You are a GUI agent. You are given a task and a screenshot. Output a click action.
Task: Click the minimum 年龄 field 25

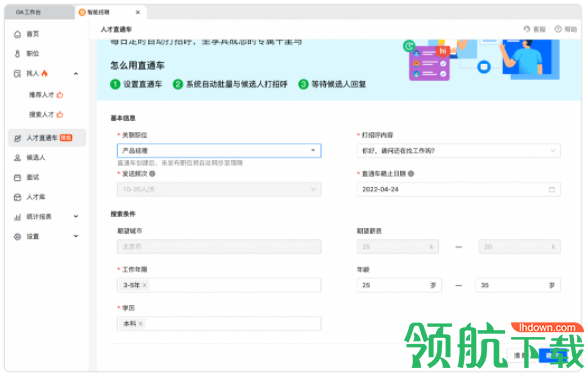pos(399,285)
